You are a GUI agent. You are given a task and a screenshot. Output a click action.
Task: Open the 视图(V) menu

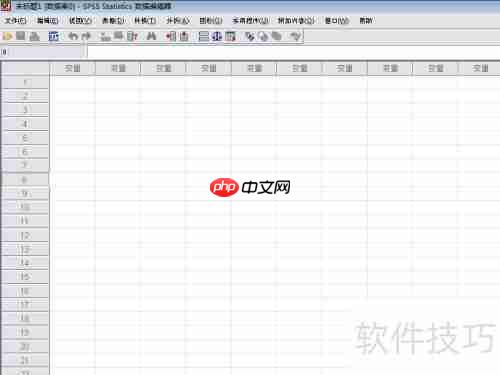(80, 21)
